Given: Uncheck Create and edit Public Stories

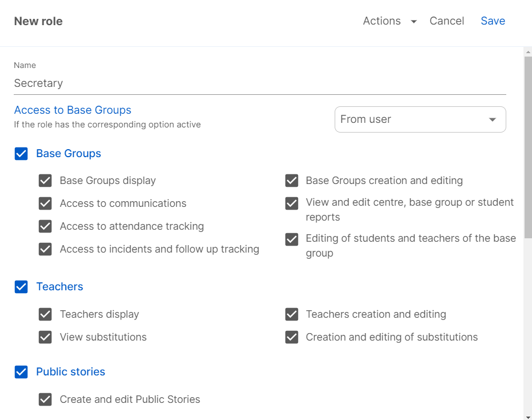Looking at the screenshot, I should 45,399.
